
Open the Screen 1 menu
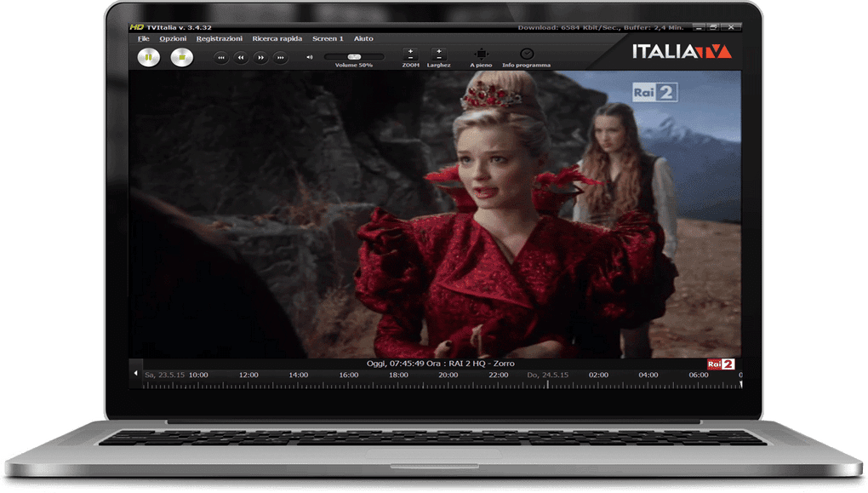328,39
